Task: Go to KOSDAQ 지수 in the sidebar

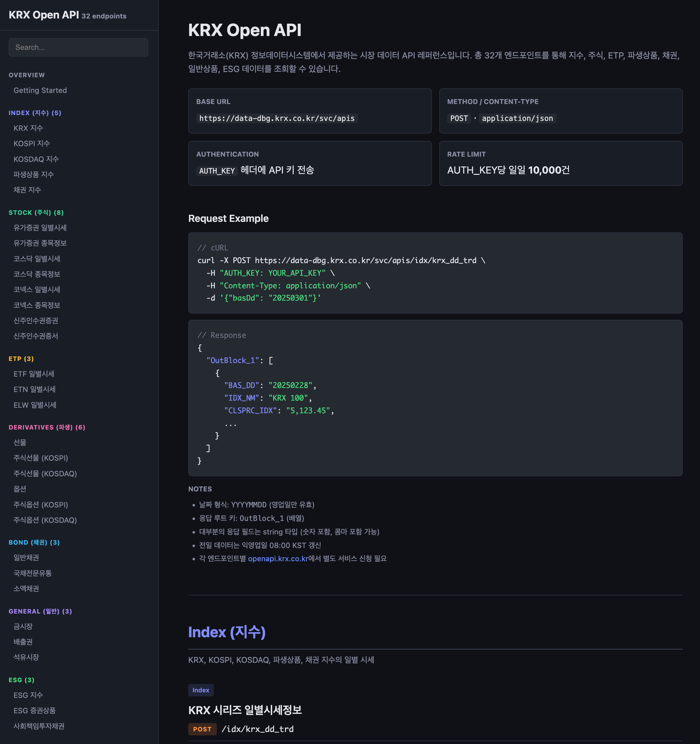Action: [x=36, y=159]
